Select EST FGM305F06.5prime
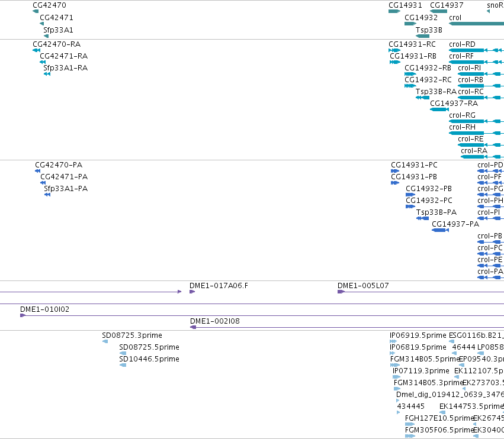Image resolution: width=504 pixels, height=439 pixels. pyautogui.click(x=439, y=430)
